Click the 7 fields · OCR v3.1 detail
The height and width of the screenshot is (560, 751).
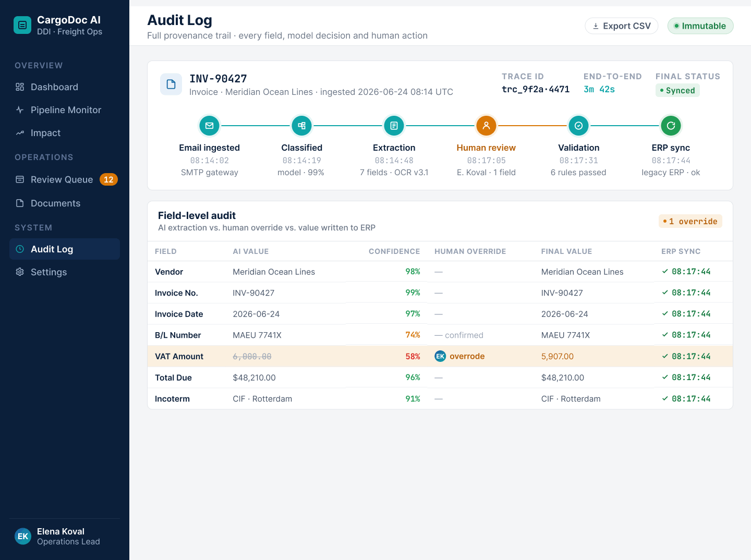[394, 173]
